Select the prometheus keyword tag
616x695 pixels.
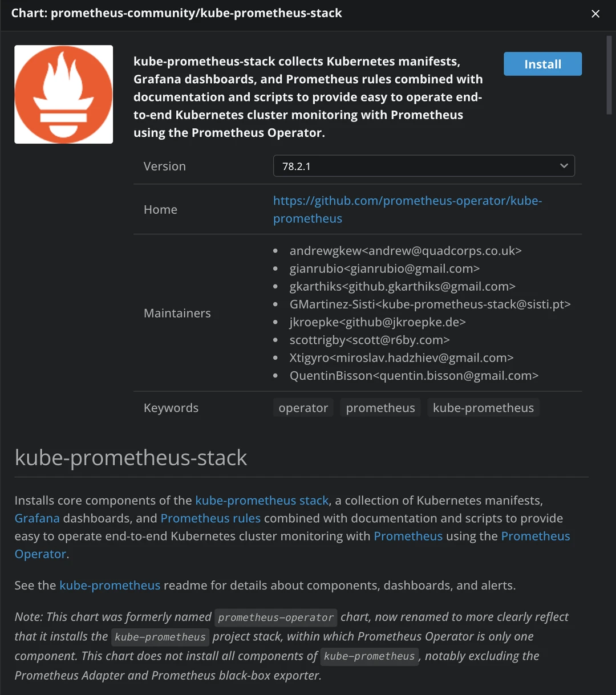point(380,407)
